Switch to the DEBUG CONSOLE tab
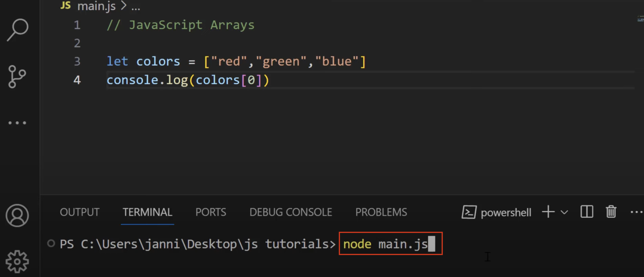 coord(291,212)
